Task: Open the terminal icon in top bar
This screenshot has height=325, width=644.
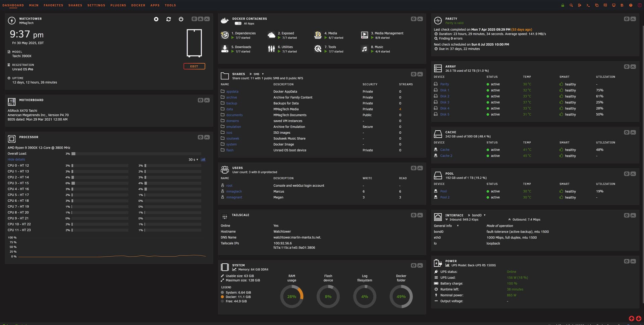Action: pyautogui.click(x=588, y=5)
